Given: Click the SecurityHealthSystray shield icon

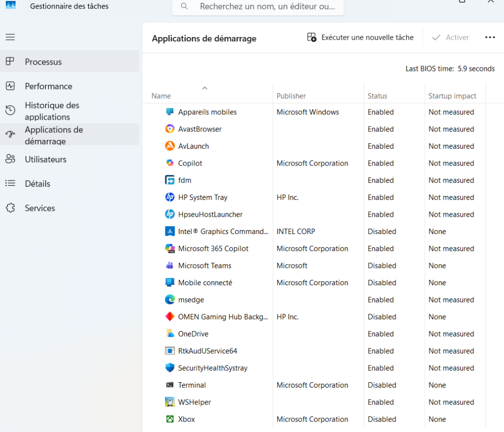Looking at the screenshot, I should [170, 368].
